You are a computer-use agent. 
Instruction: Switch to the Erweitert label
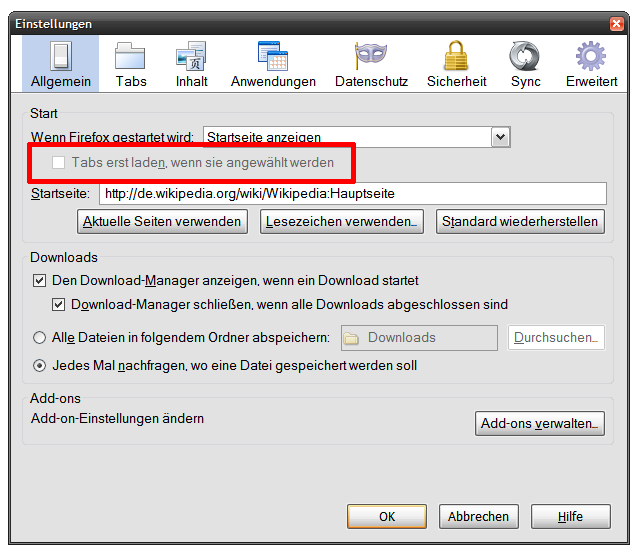point(591,81)
